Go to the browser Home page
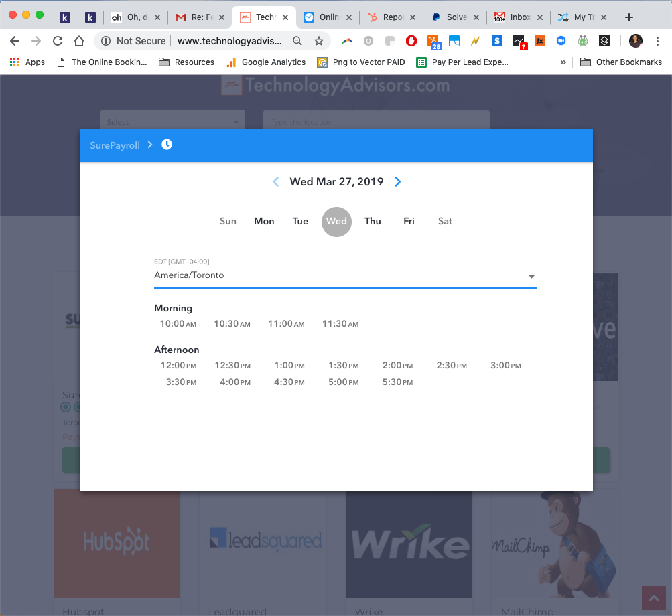 coord(79,41)
